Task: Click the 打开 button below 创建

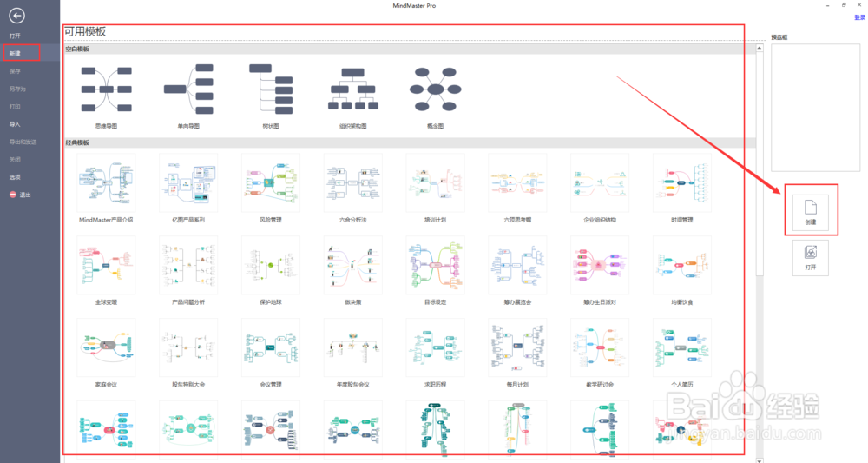Action: point(811,258)
